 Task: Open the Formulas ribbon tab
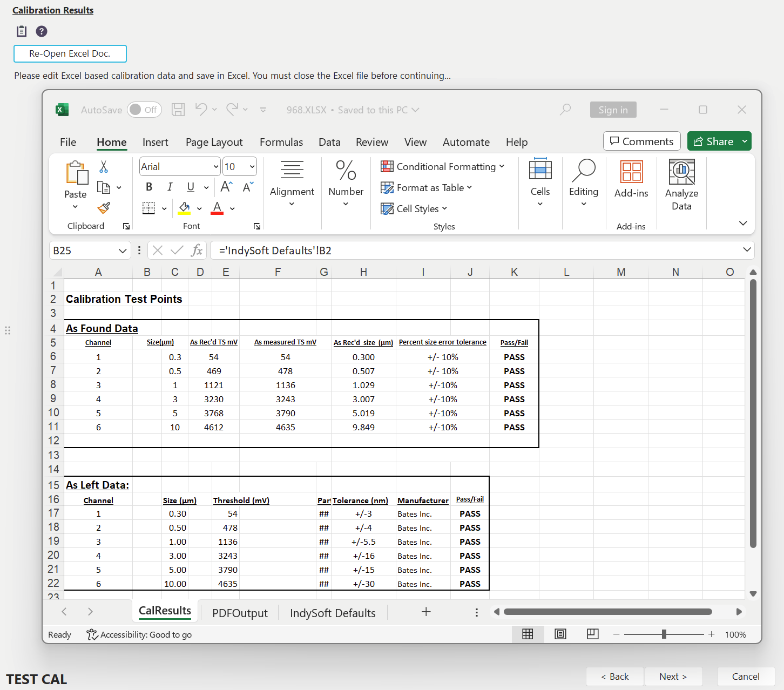(281, 142)
